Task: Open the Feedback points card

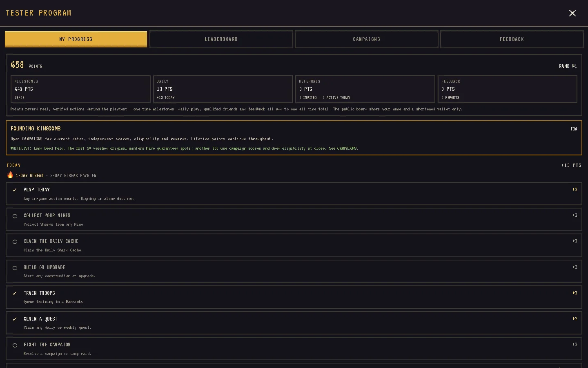Action: point(507,89)
